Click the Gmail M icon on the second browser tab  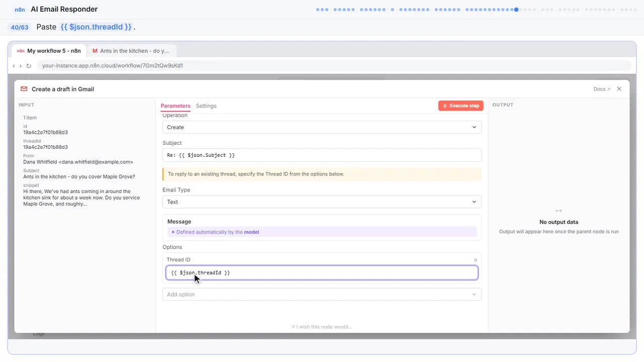pos(95,51)
